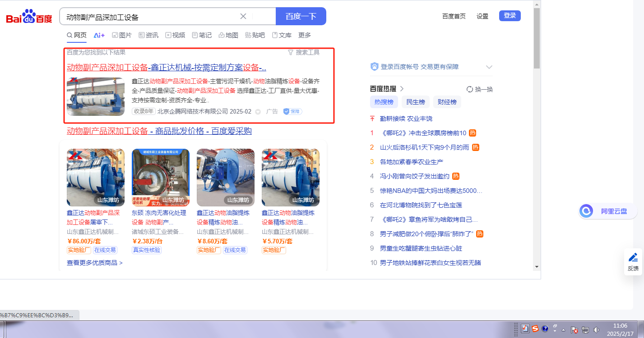Click the 保障 shield badge on the ad
This screenshot has height=338, width=644.
coord(292,111)
